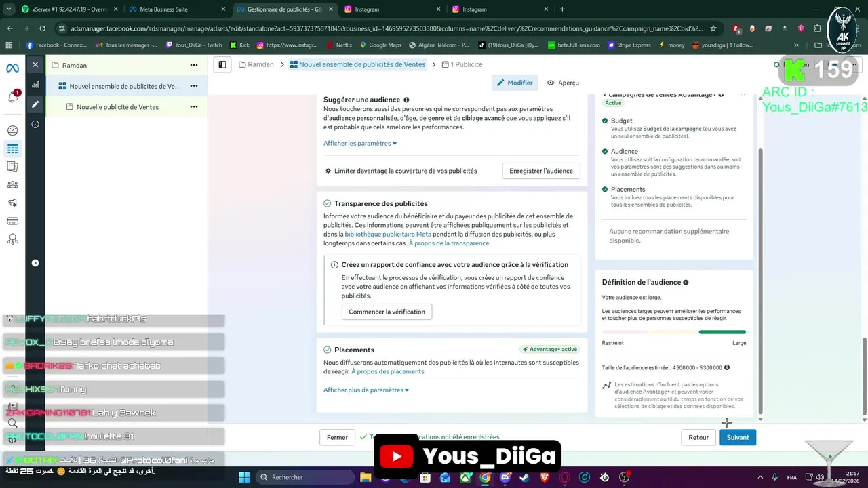Reload the page
868x488 pixels.
click(x=43, y=28)
